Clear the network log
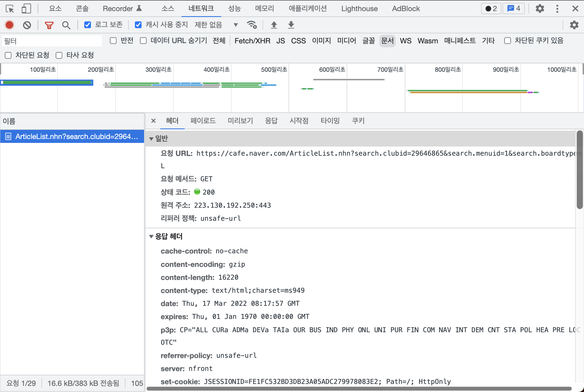 click(27, 25)
